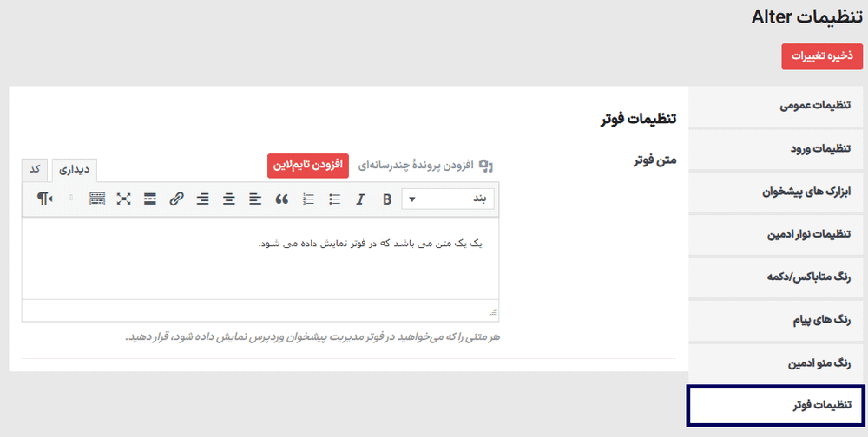The image size is (868, 437).
Task: Toggle bold formatting in editor toolbar
Action: pos(387,199)
